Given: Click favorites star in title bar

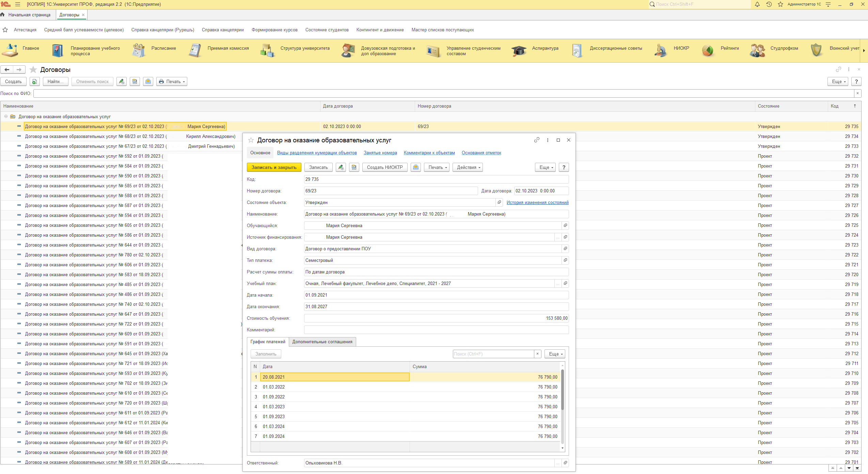Looking at the screenshot, I should click(x=780, y=4).
